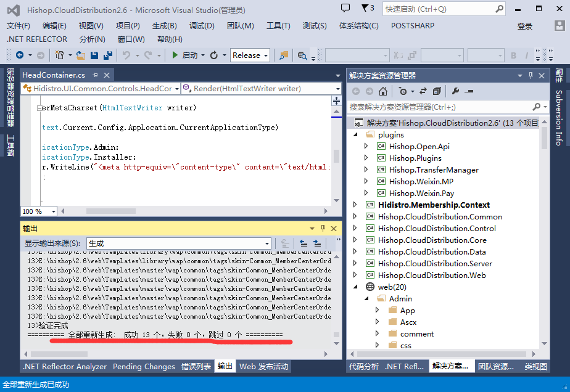Collapse the plugins folder
This screenshot has height=392, width=570.
click(355, 134)
